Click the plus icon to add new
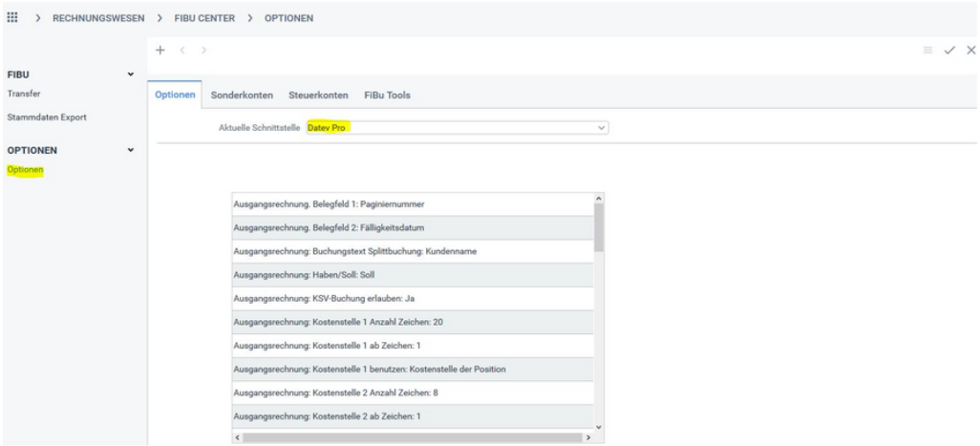 tap(160, 50)
